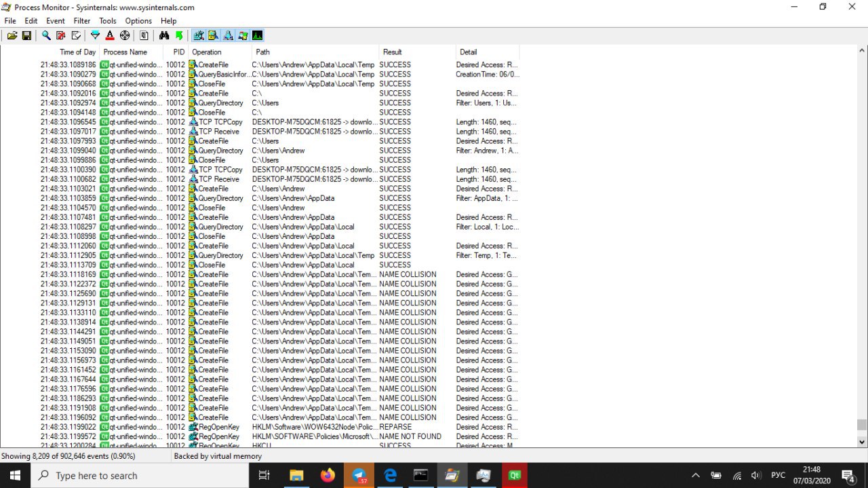The height and width of the screenshot is (488, 868).
Task: Show hidden system tray icons chevron
Action: click(x=696, y=476)
